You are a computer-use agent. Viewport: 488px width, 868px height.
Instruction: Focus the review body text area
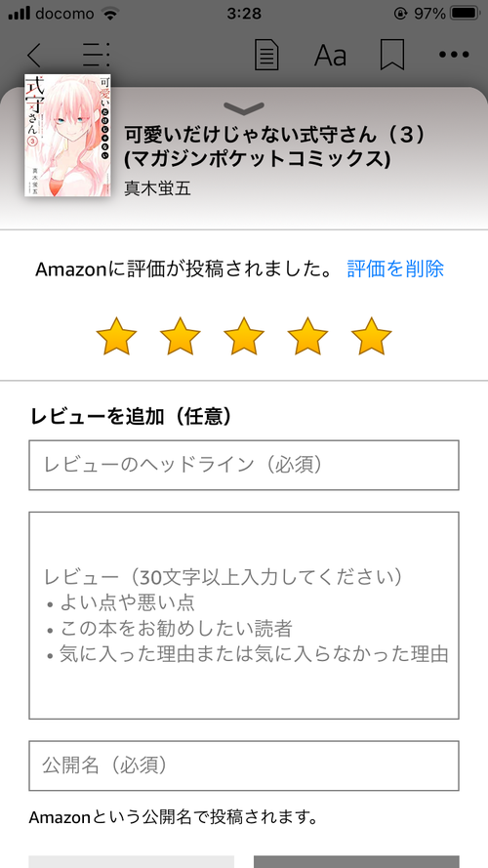point(244,615)
